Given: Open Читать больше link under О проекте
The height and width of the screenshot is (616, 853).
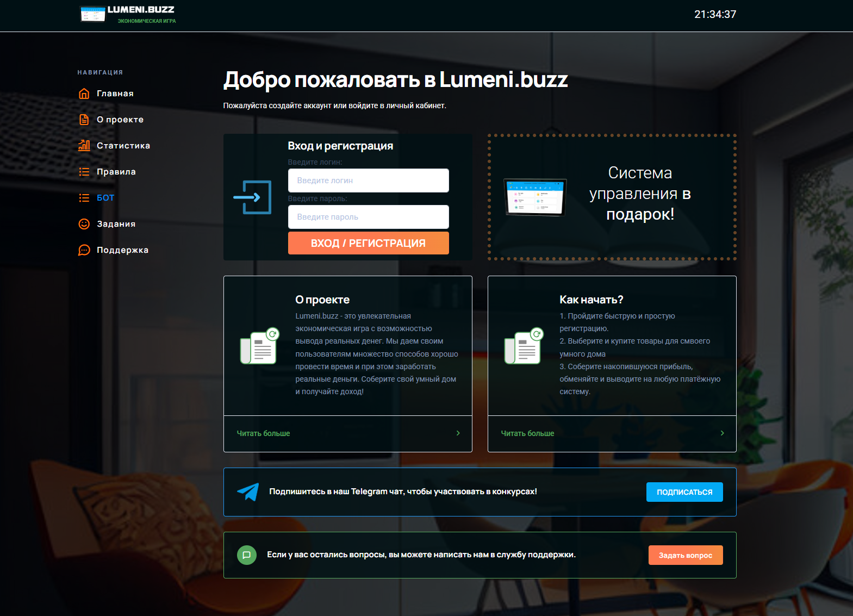Looking at the screenshot, I should coord(264,433).
